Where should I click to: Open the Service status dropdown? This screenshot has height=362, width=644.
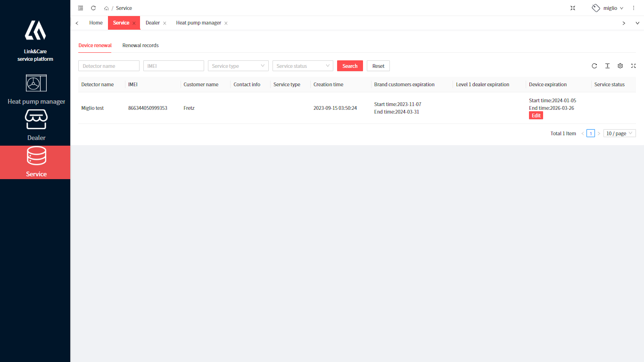(x=303, y=66)
